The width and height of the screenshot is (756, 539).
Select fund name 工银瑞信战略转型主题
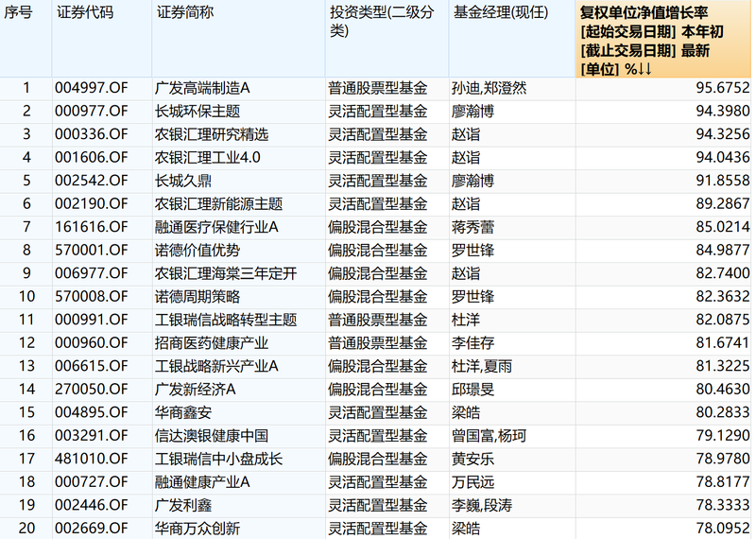coord(226,320)
